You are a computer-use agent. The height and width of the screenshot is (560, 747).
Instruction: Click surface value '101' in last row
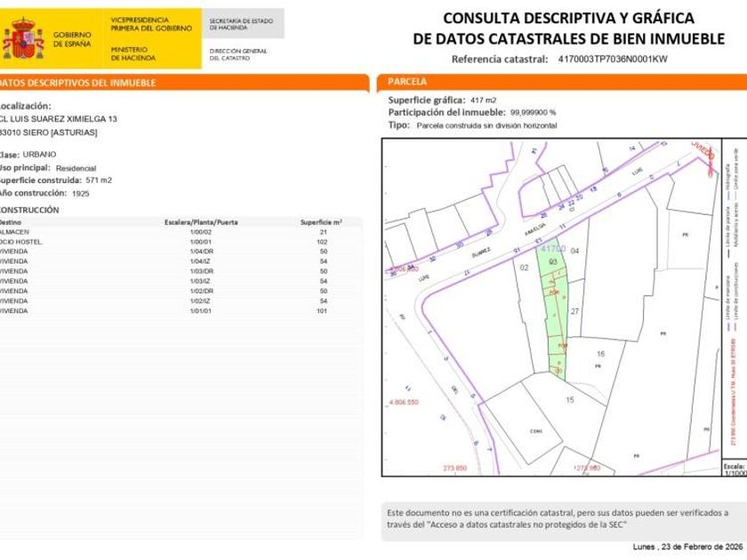click(x=322, y=311)
